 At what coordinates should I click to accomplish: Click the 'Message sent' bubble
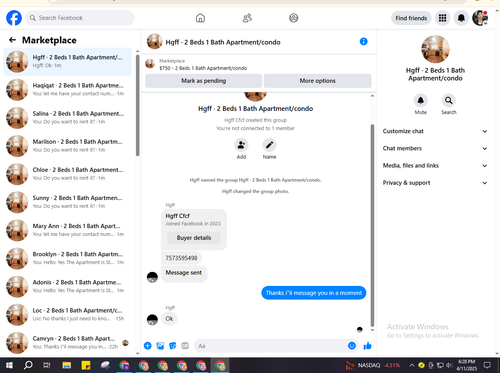184,273
